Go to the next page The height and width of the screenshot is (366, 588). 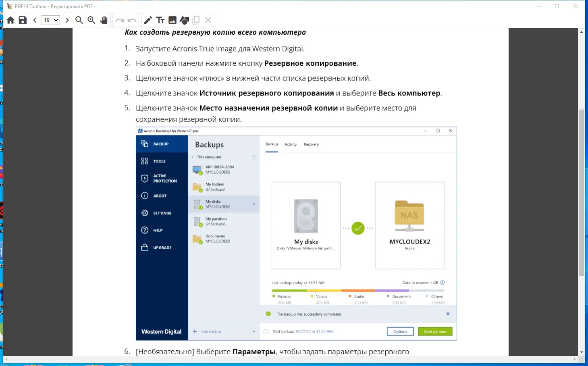click(67, 20)
